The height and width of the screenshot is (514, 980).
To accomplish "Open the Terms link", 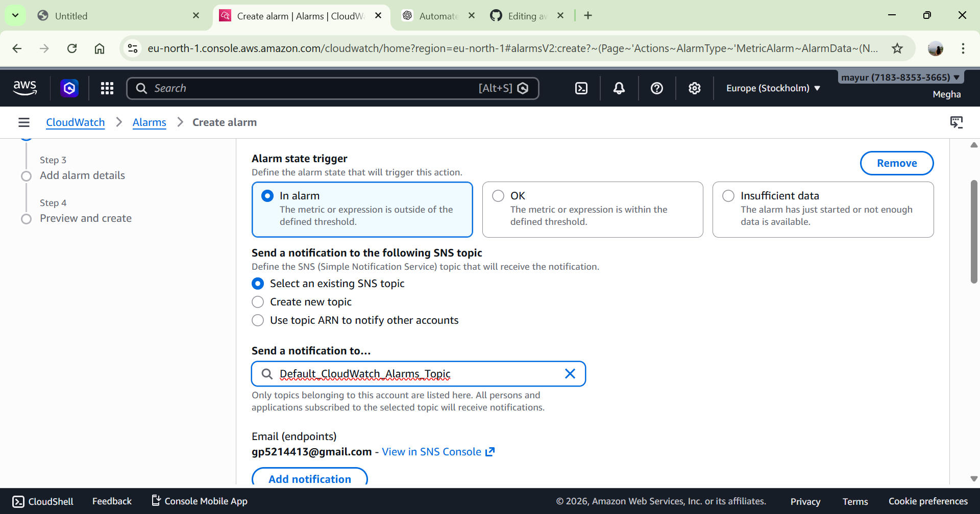I will click(x=855, y=501).
